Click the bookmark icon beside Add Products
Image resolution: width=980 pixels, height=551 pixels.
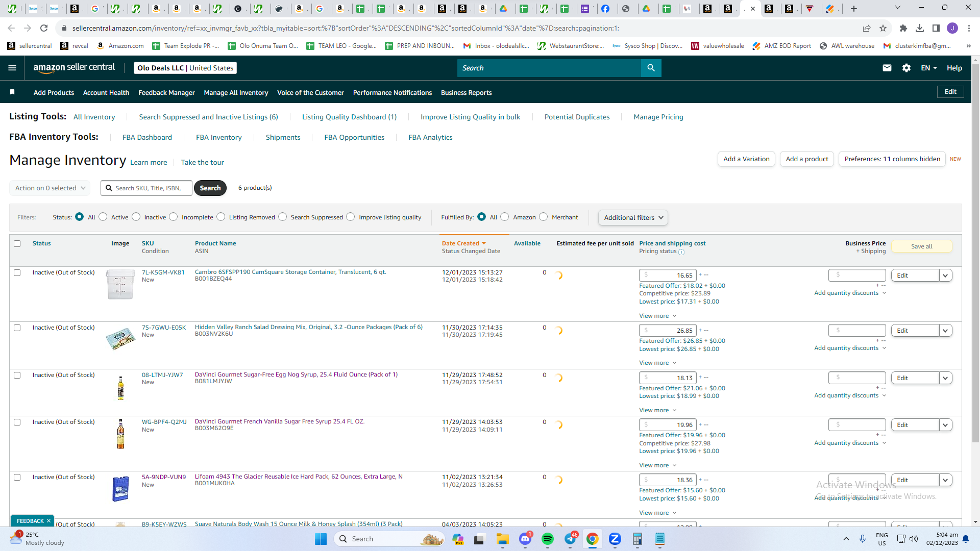coord(12,92)
